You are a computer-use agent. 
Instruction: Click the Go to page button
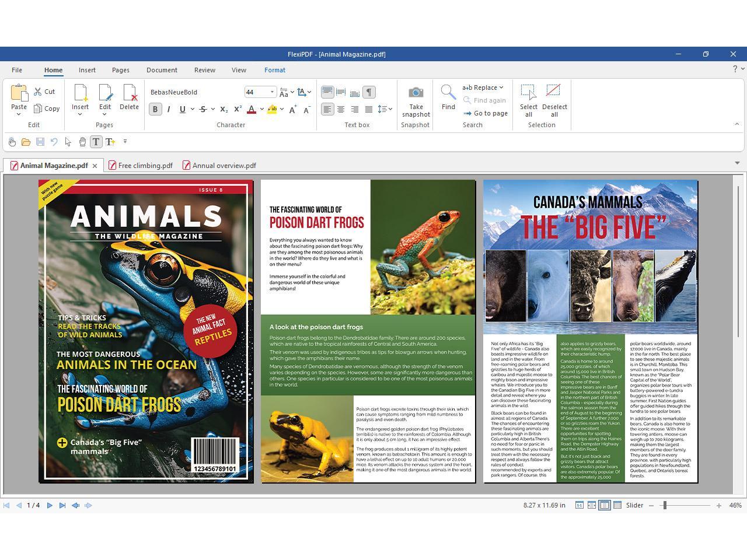(x=486, y=113)
